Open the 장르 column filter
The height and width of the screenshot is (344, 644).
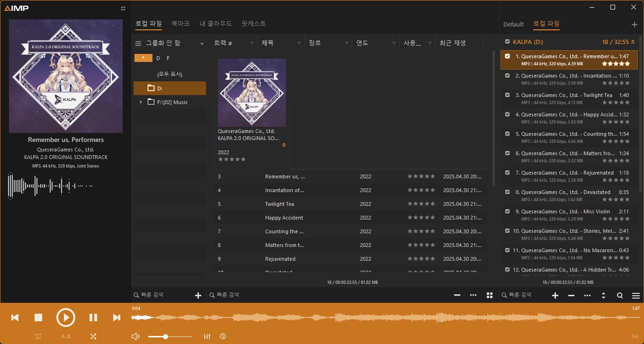click(x=347, y=44)
